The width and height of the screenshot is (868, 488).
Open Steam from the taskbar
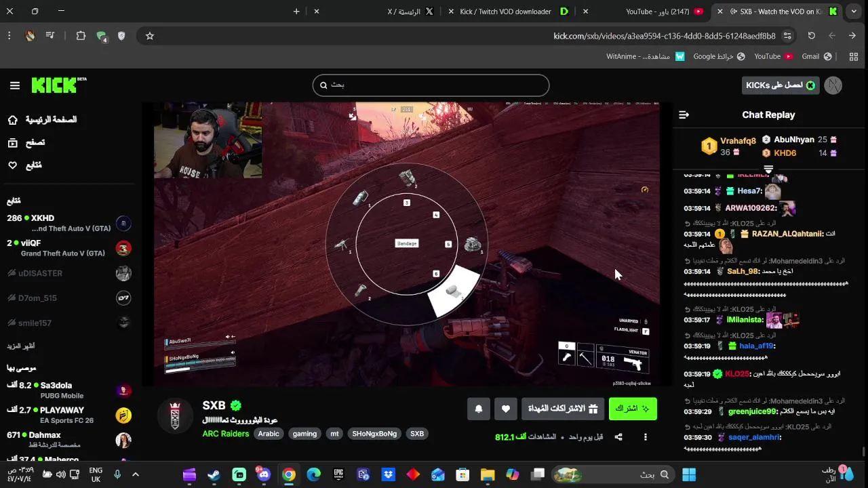click(214, 474)
